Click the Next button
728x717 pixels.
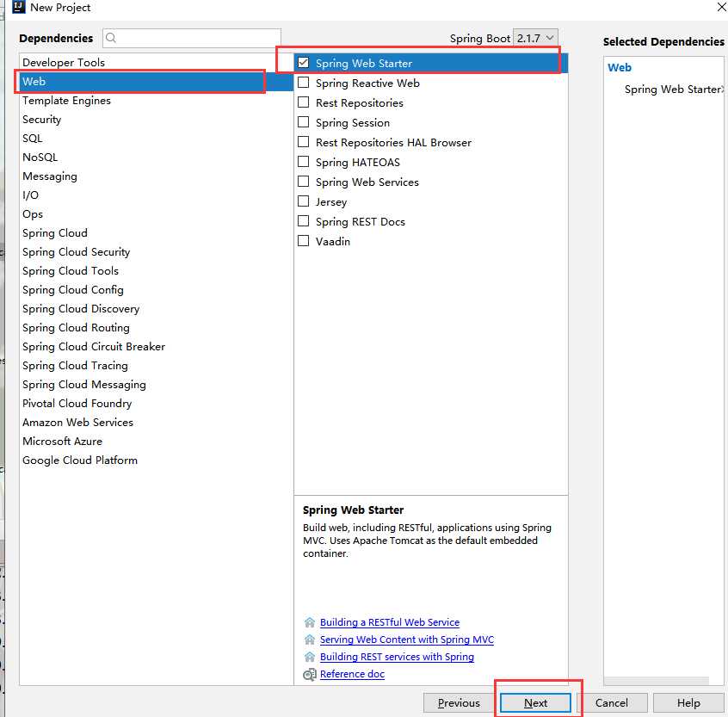coord(535,702)
